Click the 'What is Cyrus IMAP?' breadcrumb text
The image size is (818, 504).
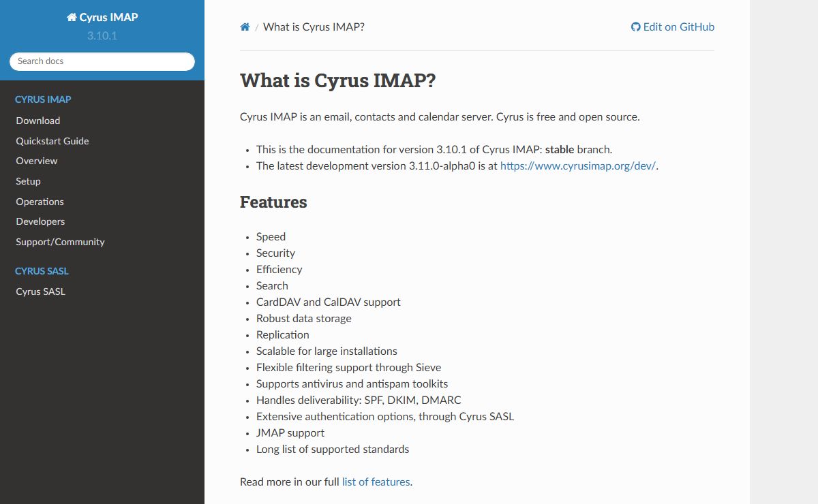(314, 27)
